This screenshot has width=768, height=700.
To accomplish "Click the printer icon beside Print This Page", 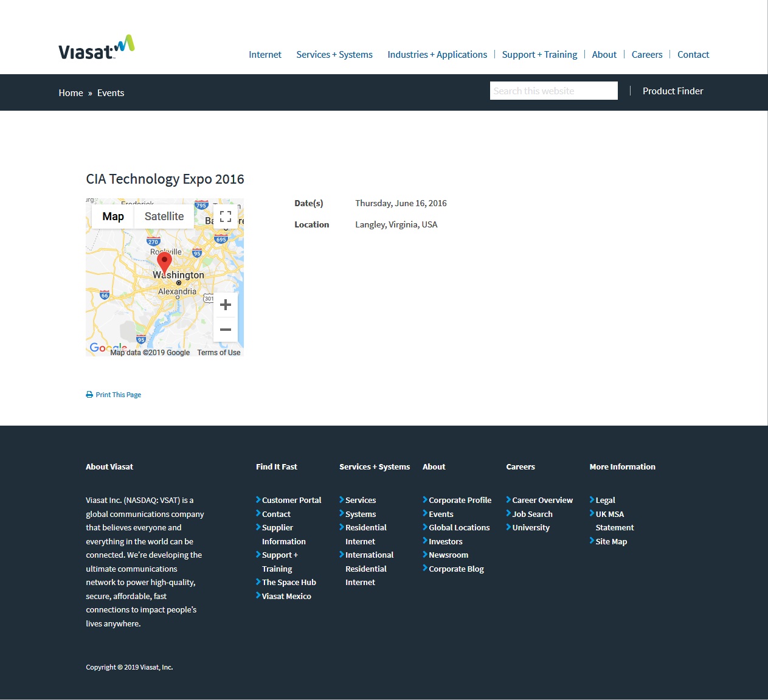I will coord(89,395).
